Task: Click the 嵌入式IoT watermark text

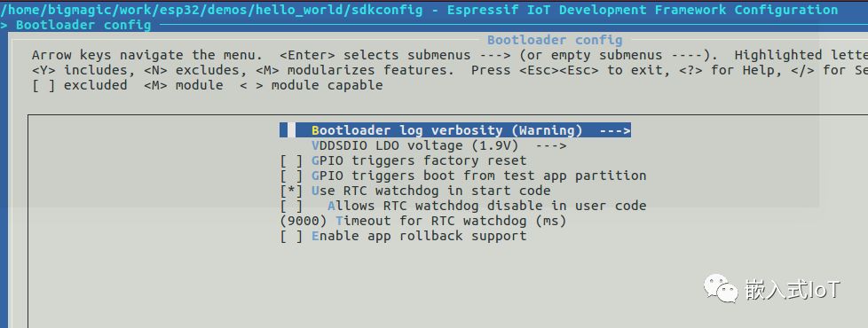Action: (x=793, y=289)
